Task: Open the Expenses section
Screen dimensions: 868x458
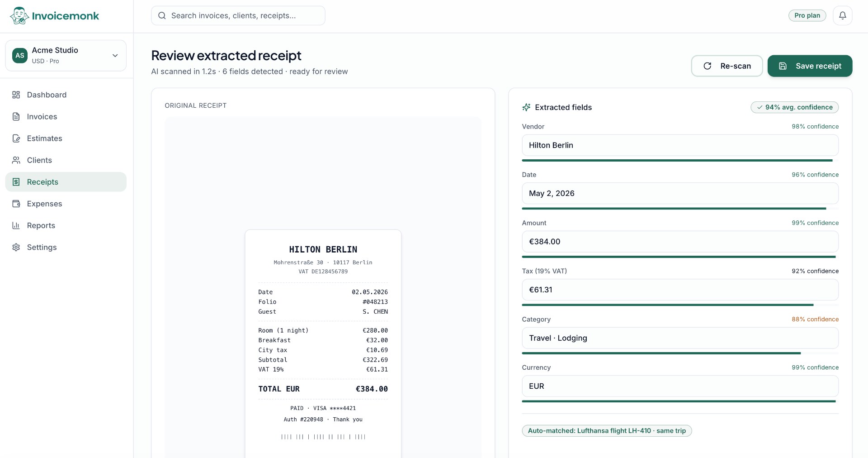Action: (x=66, y=203)
